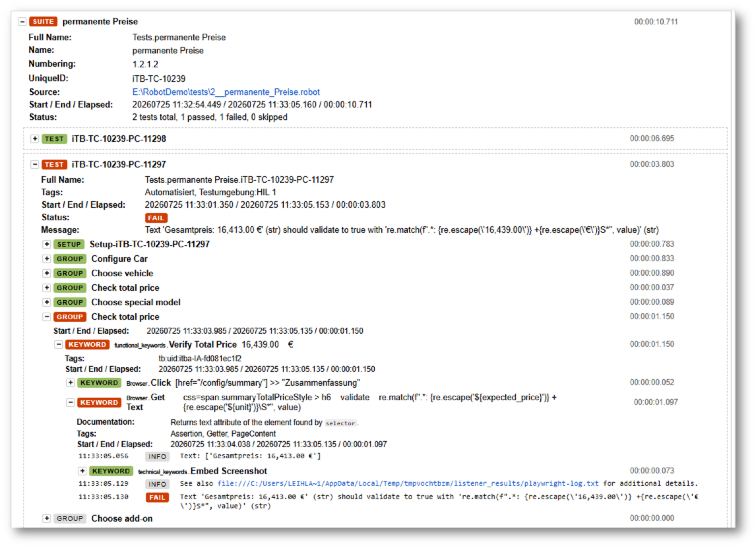Click the FAIL badge at 11:33:05.130
The image size is (756, 548).
(x=157, y=497)
